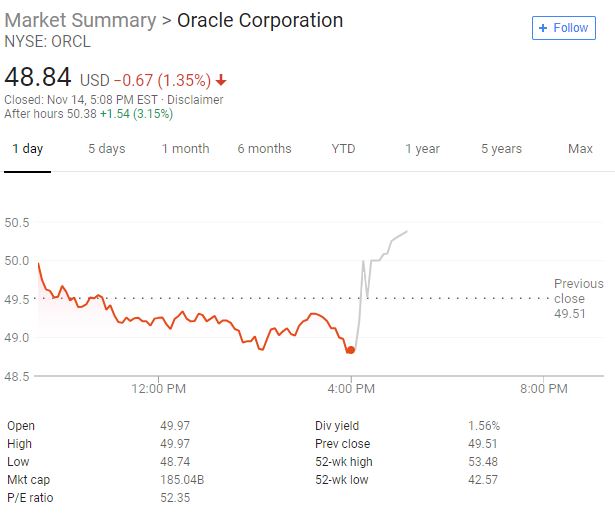This screenshot has width=615, height=516.
Task: Click the 8:00 PM timeline marker
Action: [x=544, y=389]
